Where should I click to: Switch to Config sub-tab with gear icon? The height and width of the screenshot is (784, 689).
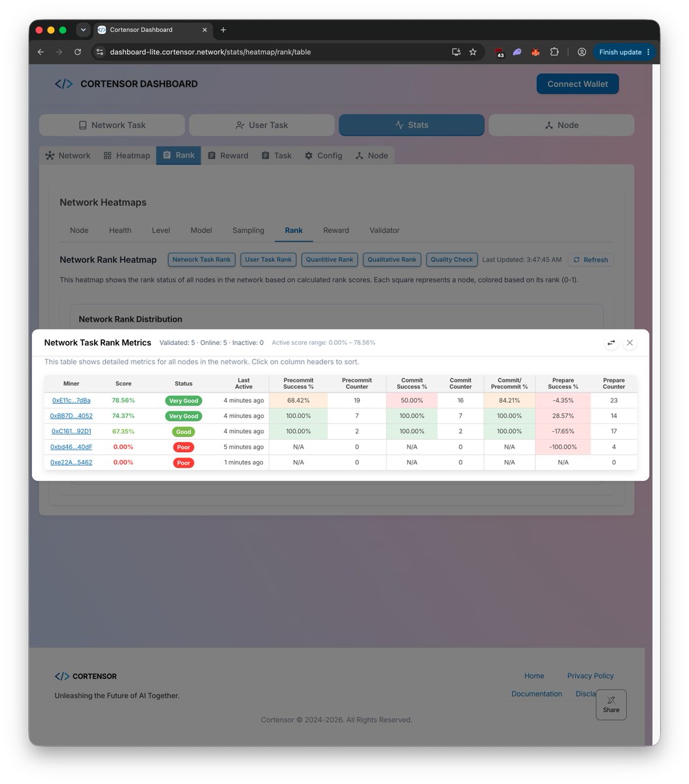coord(324,155)
